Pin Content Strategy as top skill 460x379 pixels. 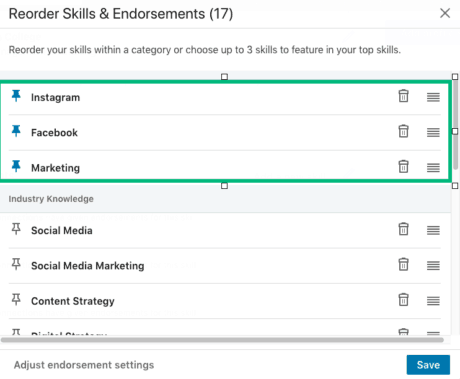click(16, 299)
